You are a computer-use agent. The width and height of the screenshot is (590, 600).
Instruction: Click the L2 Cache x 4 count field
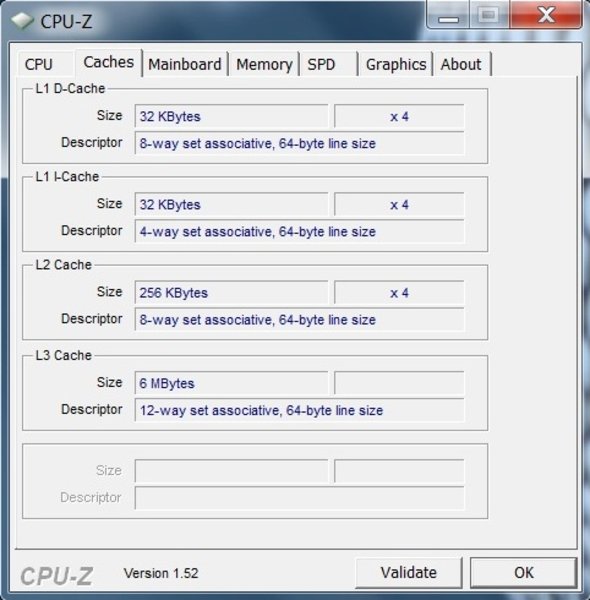coord(399,292)
